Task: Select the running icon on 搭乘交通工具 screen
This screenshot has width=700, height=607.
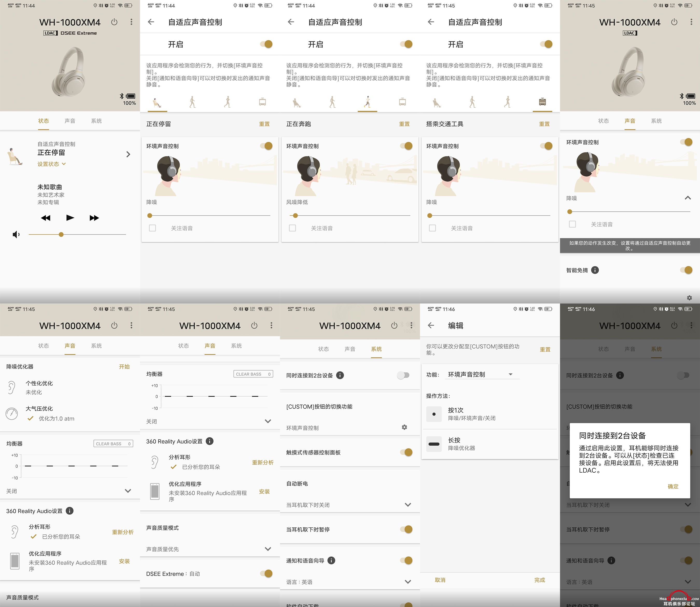Action: (507, 102)
